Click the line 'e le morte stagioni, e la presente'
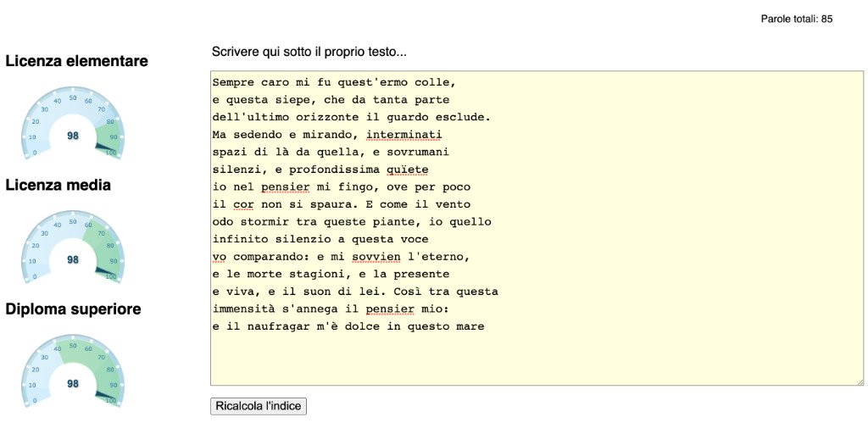The width and height of the screenshot is (868, 434). [x=331, y=274]
